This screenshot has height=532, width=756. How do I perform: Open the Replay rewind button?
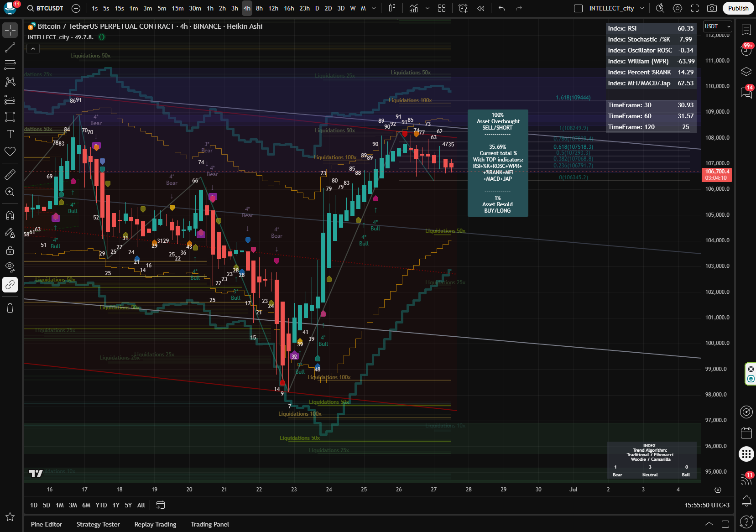coord(481,8)
